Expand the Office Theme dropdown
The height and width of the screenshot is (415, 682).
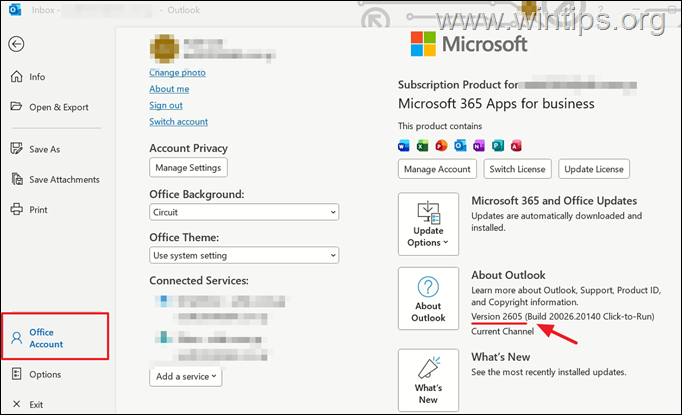coord(244,255)
